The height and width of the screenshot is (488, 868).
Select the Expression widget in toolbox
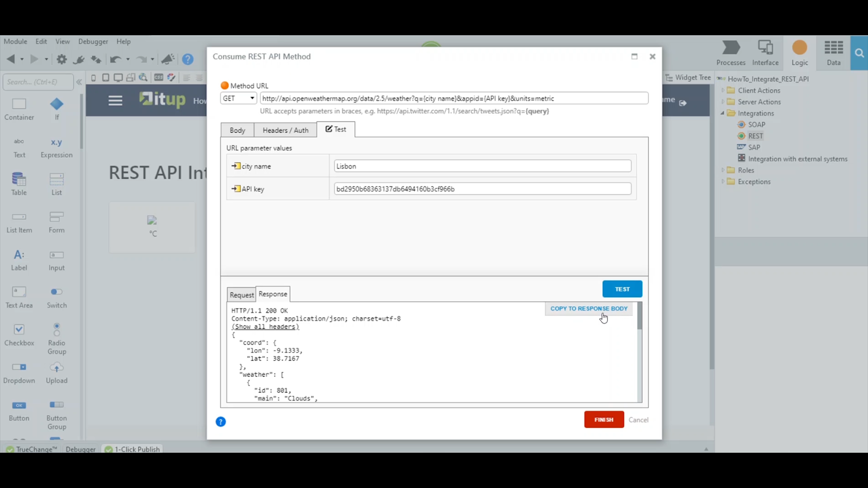56,147
